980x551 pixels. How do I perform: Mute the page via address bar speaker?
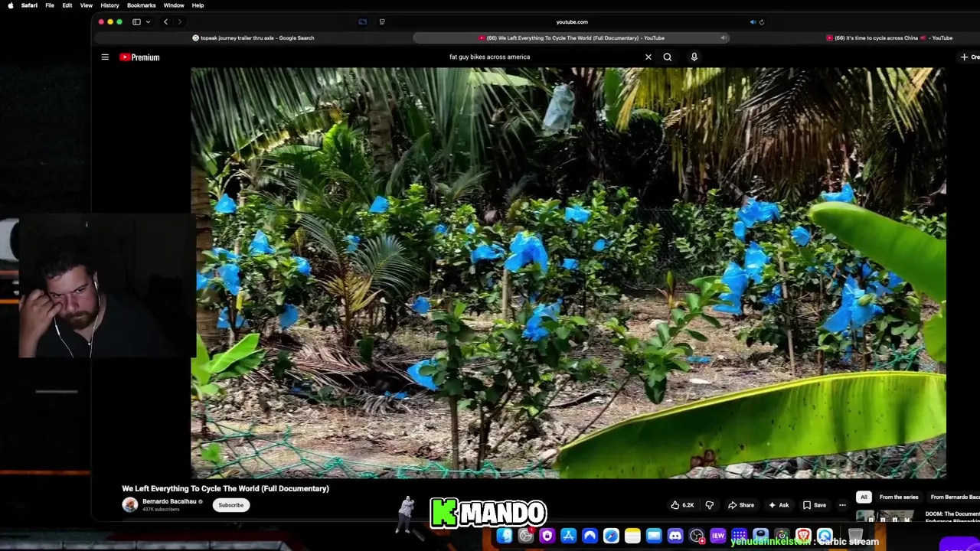(x=753, y=22)
